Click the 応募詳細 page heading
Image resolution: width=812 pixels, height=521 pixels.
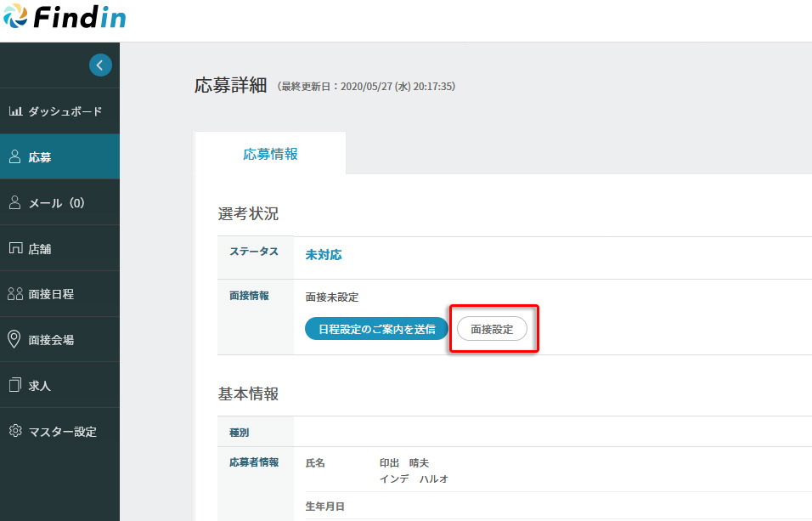230,86
